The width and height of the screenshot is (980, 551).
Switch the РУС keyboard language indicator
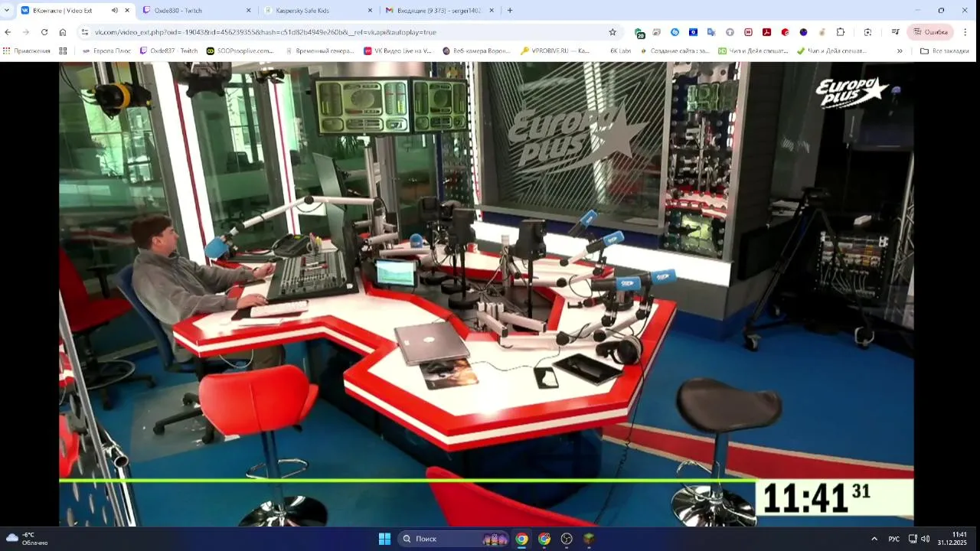tap(893, 539)
